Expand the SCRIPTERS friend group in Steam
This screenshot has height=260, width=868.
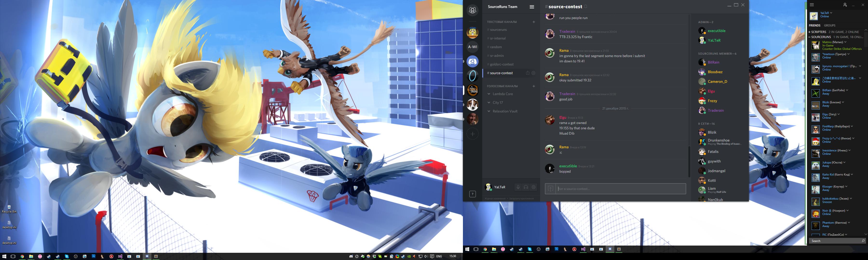tap(809, 32)
